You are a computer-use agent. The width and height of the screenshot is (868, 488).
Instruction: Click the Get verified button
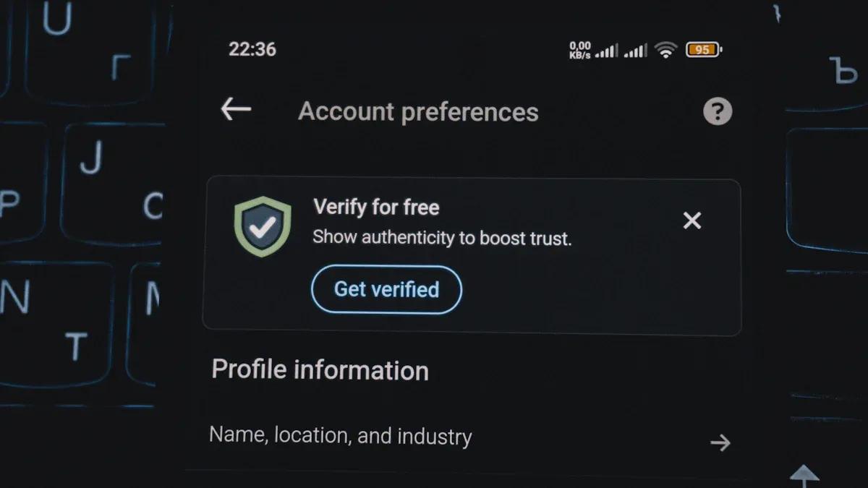click(x=386, y=289)
